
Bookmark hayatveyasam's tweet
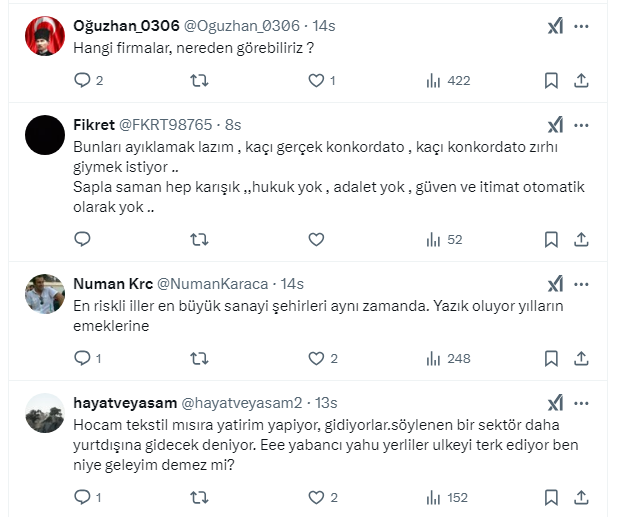[551, 497]
